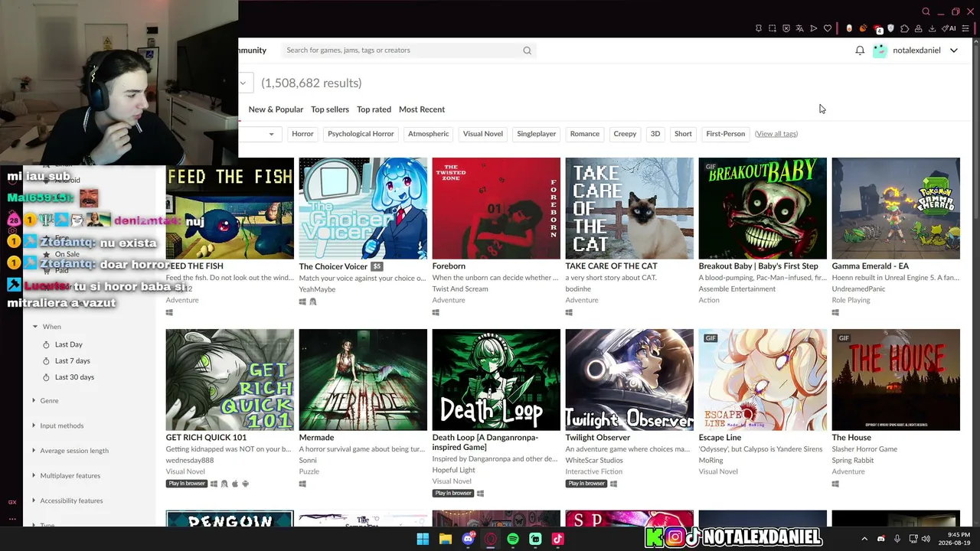Open the Foreborn game title link
This screenshot has height=551, width=980.
tap(449, 266)
